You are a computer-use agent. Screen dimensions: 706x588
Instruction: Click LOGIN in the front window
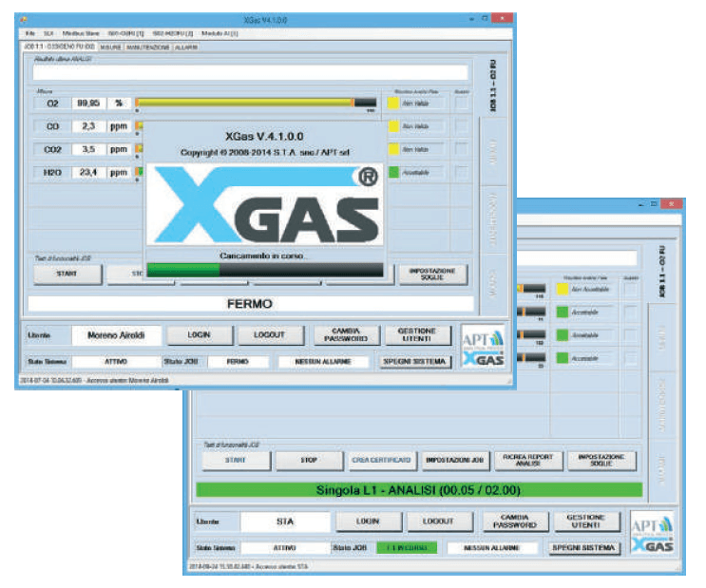tap(200, 335)
